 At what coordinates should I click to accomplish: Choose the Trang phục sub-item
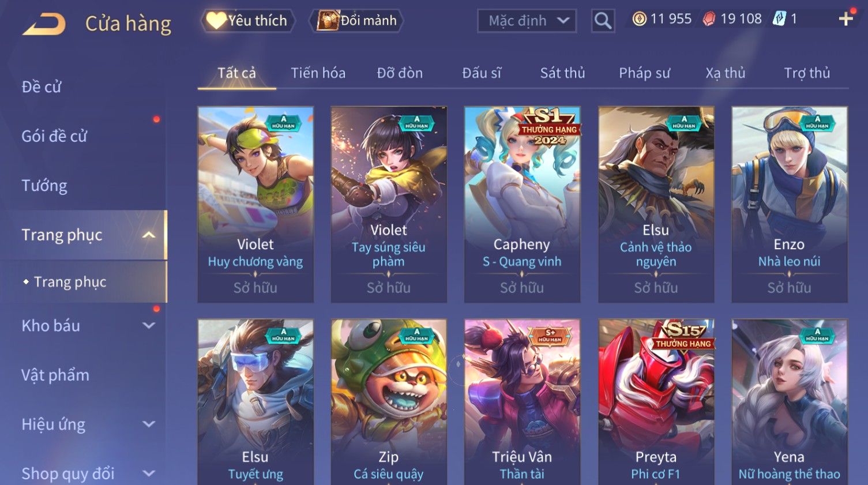(70, 282)
